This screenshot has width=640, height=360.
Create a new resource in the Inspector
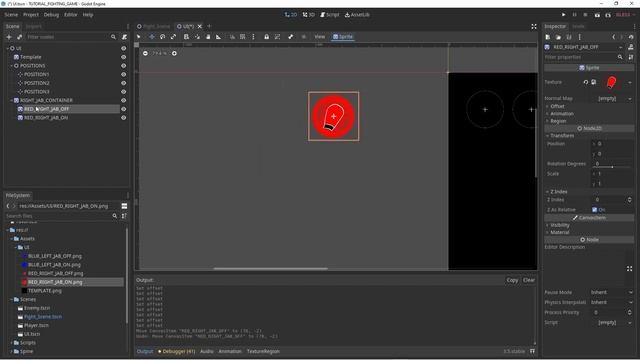pos(548,37)
